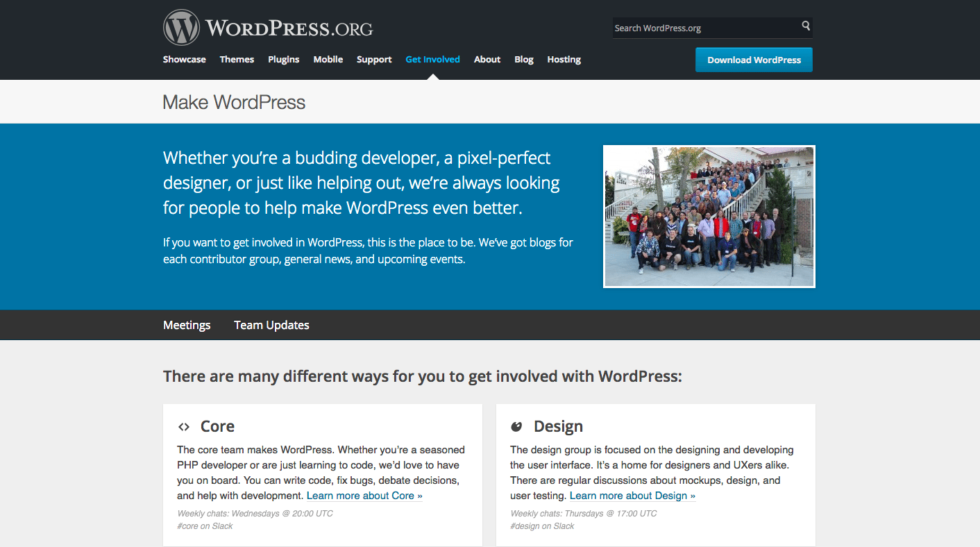
Task: View Team Updates
Action: coord(271,325)
